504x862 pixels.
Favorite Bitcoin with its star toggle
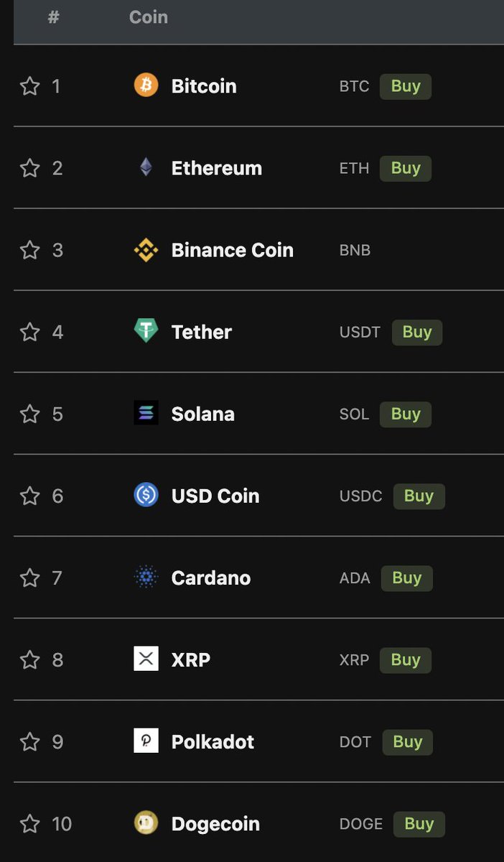(x=29, y=86)
